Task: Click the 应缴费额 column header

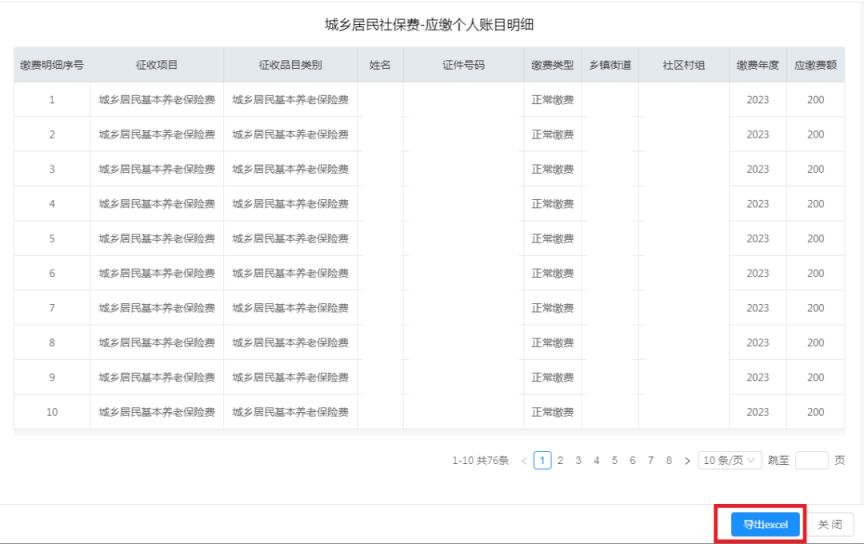Action: point(815,65)
